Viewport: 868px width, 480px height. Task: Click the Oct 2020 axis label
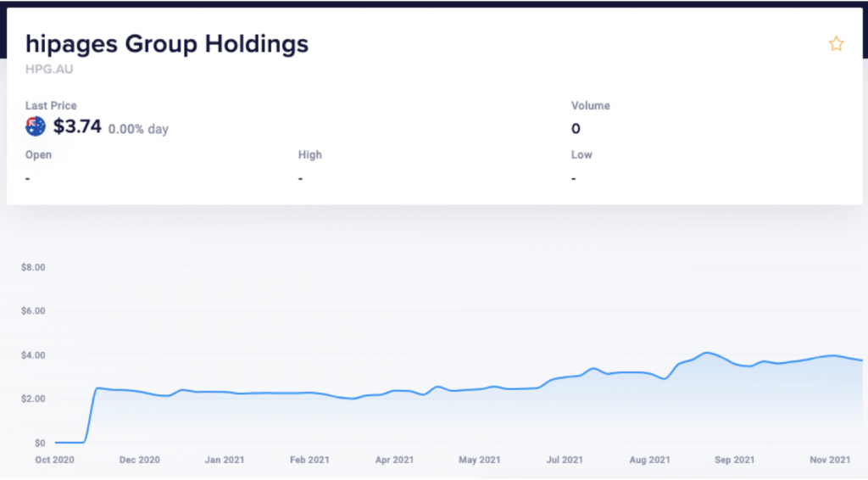click(x=54, y=460)
